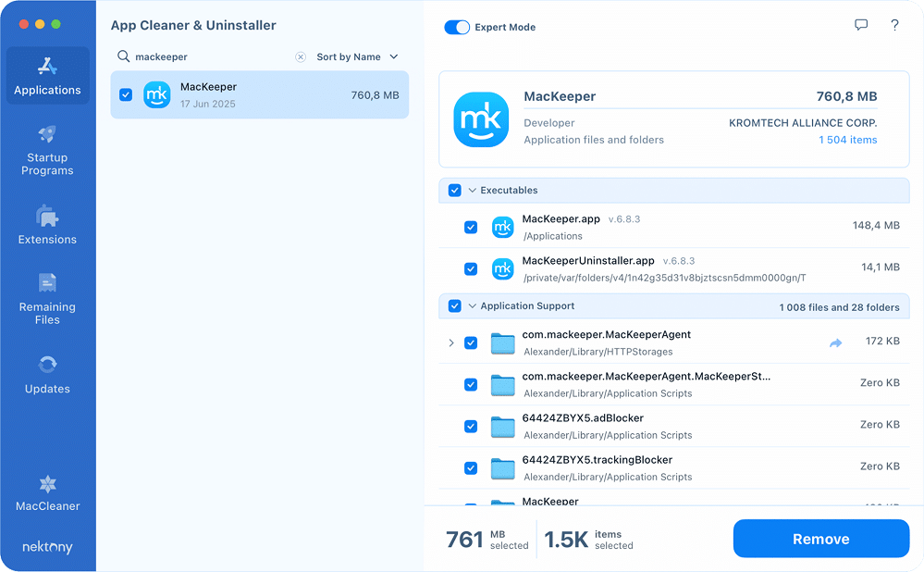924x572 pixels.
Task: Open the feedback chat bubble icon
Action: tap(861, 25)
